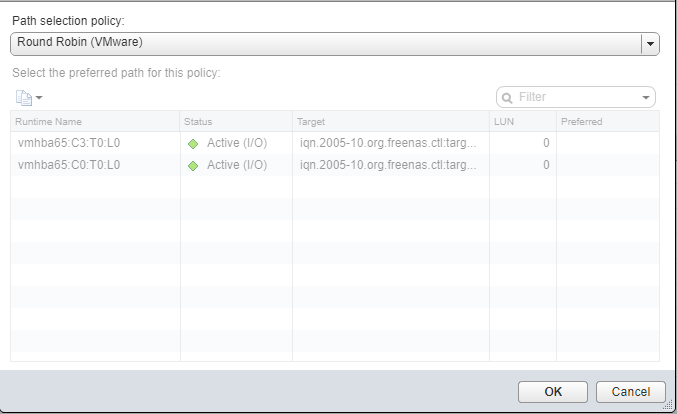Dismiss the dialog with Cancel

pyautogui.click(x=630, y=392)
